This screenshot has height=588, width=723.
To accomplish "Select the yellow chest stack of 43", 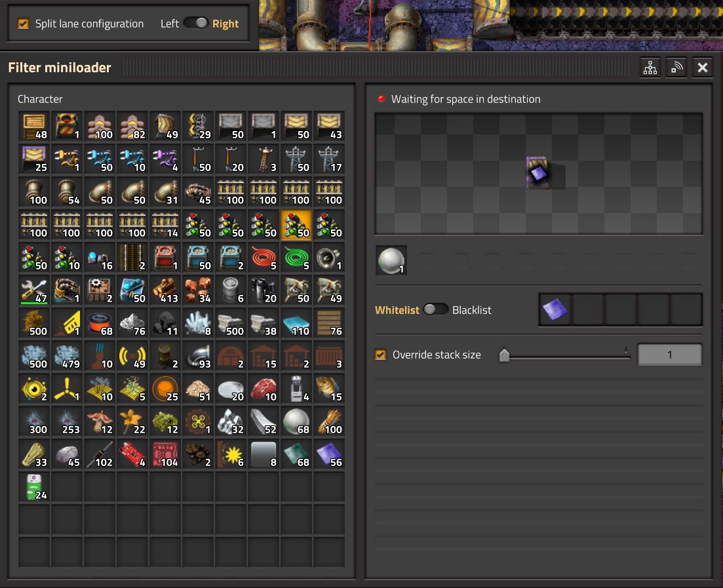I will point(329,127).
